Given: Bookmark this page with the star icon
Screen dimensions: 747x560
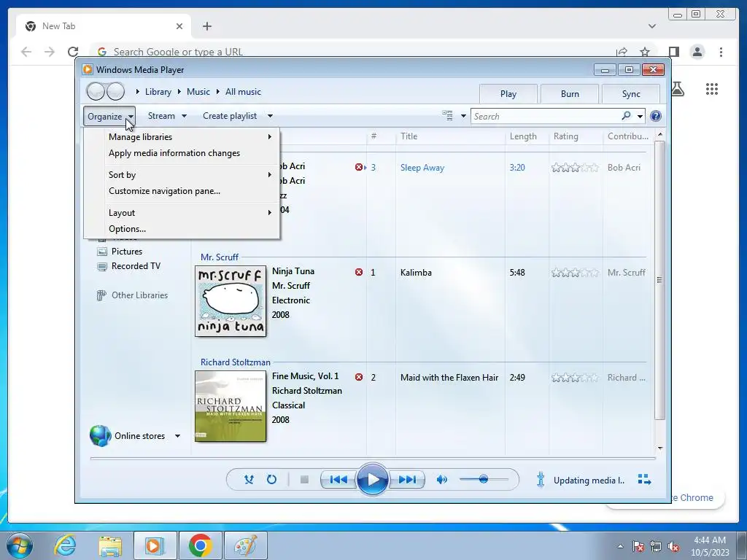Looking at the screenshot, I should pos(645,52).
